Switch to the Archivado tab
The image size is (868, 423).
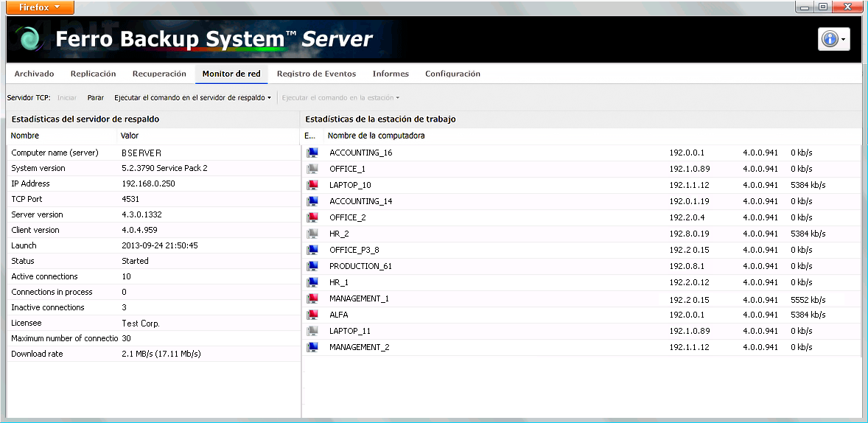pyautogui.click(x=34, y=74)
